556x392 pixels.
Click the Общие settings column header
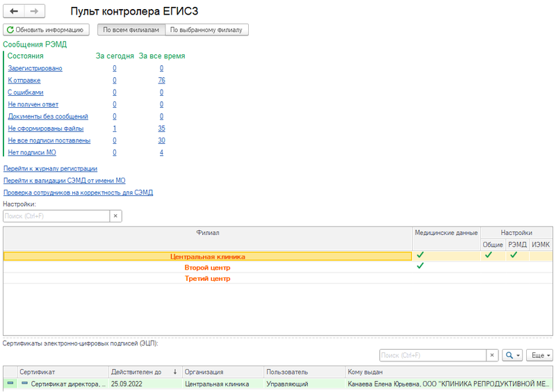pos(493,245)
